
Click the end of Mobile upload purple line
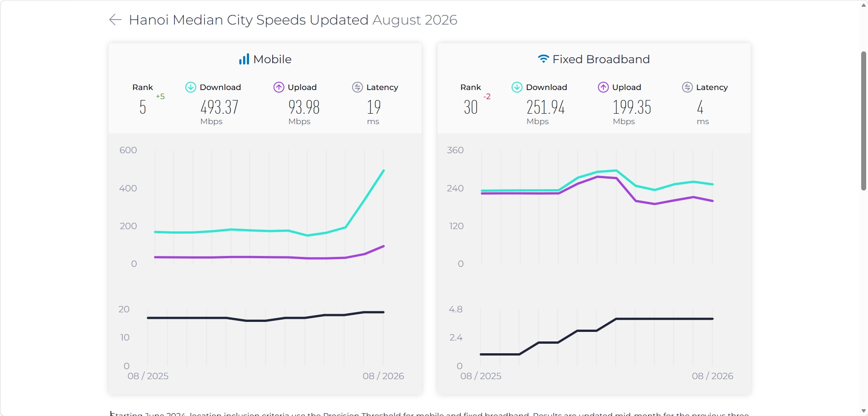[x=384, y=246]
